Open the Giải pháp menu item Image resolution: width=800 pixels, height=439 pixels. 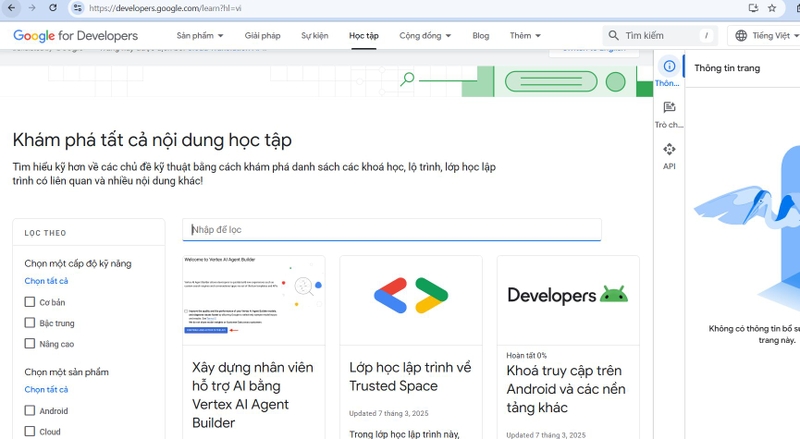(x=262, y=36)
